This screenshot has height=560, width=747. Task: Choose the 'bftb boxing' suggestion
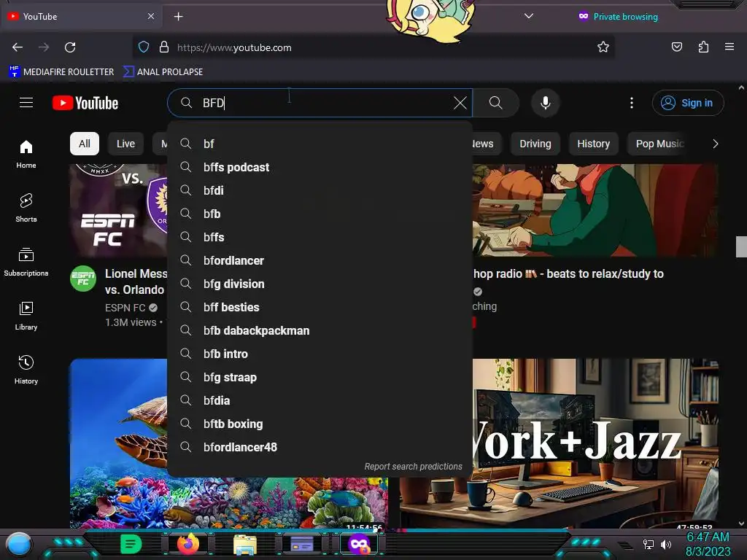click(x=320, y=424)
